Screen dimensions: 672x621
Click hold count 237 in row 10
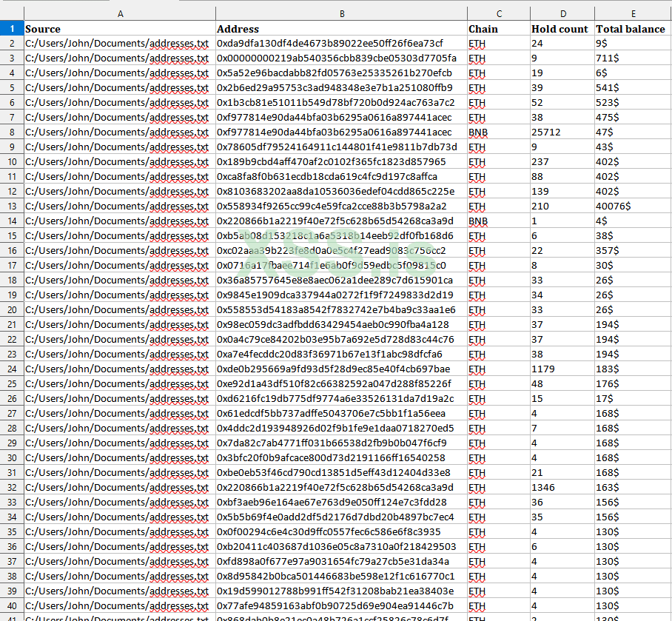(x=562, y=161)
